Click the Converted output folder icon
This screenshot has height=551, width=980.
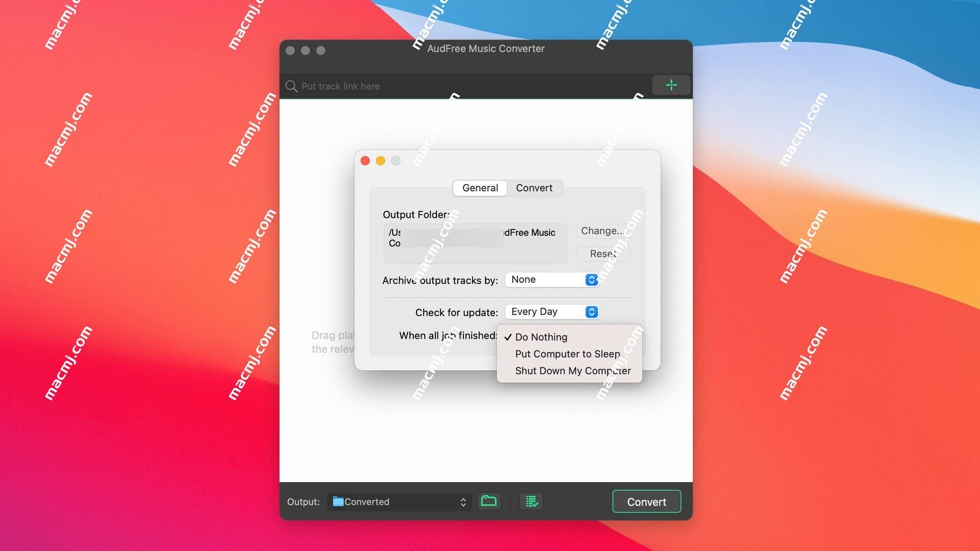[x=489, y=501]
